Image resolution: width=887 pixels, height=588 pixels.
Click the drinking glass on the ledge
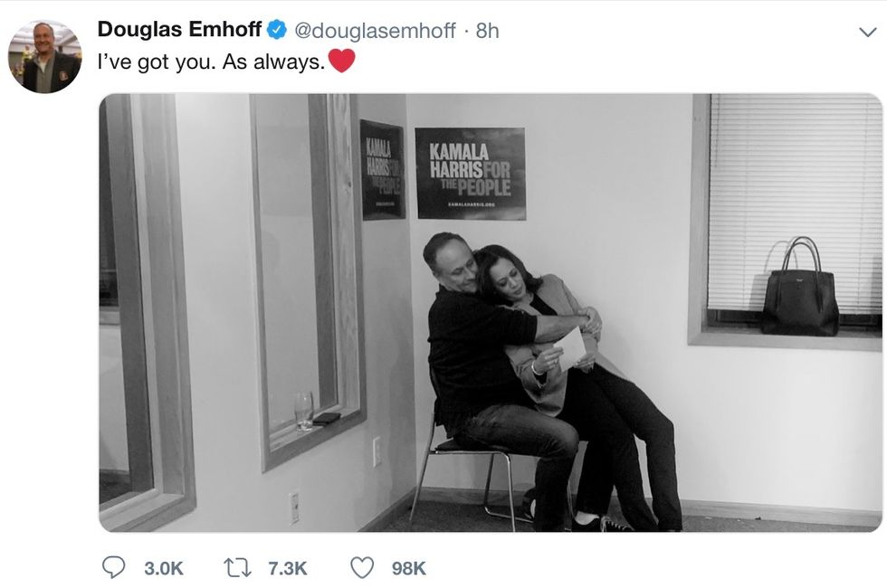click(x=303, y=409)
